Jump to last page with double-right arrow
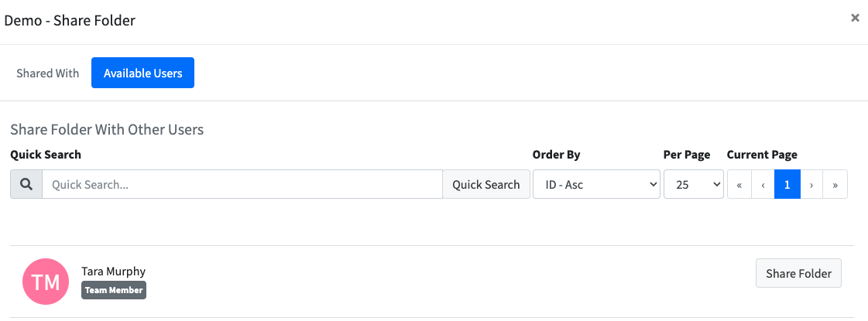Screen dimensions: 868x321 [x=835, y=184]
